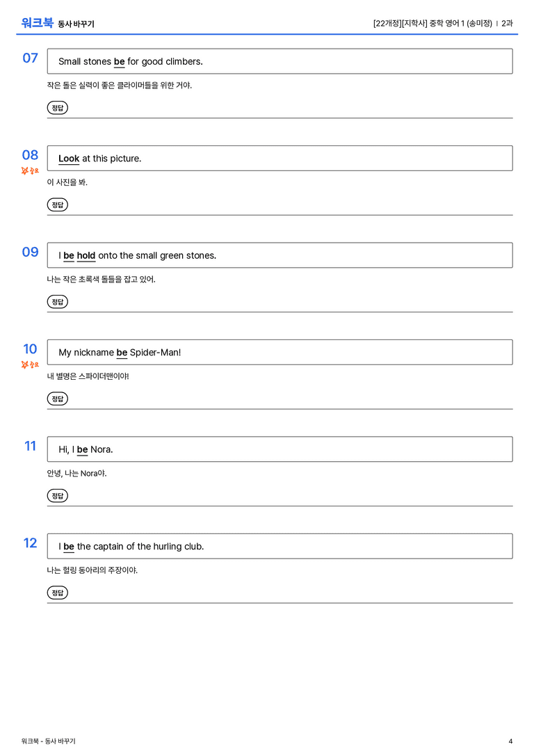Screen dimensions: 534x756
Task: Click the underlined word 'hold' in question 09
Action: [x=86, y=255]
